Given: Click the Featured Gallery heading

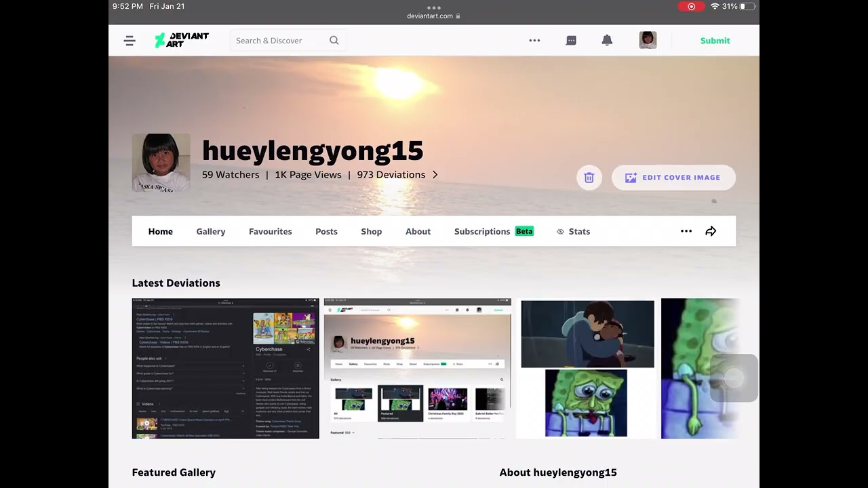Looking at the screenshot, I should tap(174, 472).
